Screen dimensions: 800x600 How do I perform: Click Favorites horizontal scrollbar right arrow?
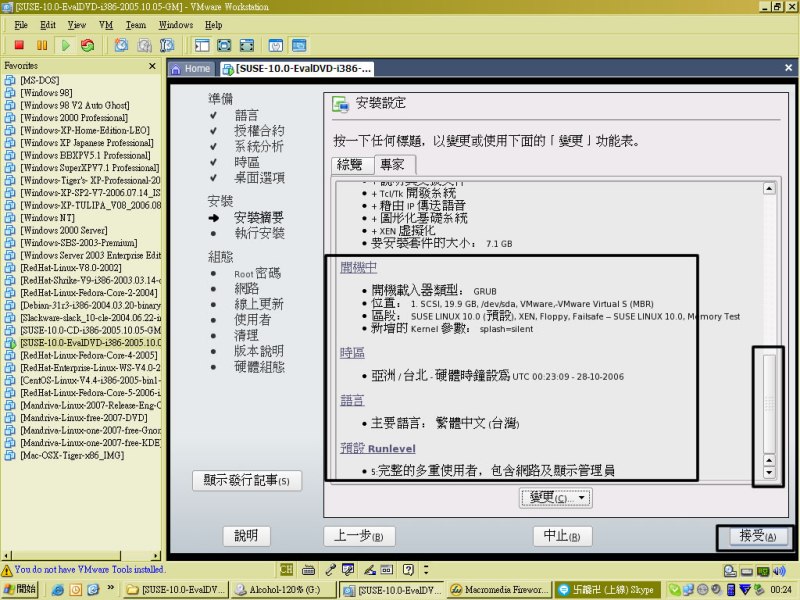(x=156, y=556)
